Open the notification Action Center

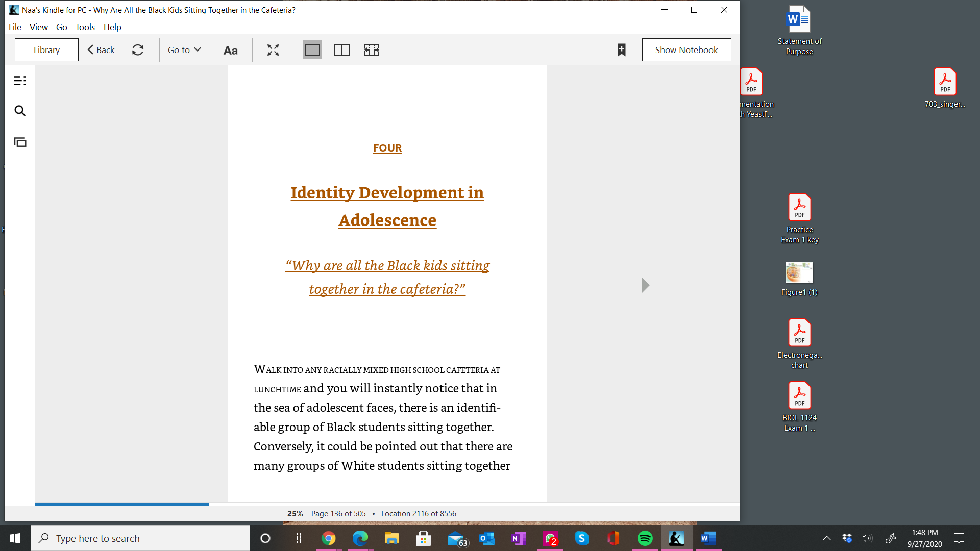click(x=959, y=538)
